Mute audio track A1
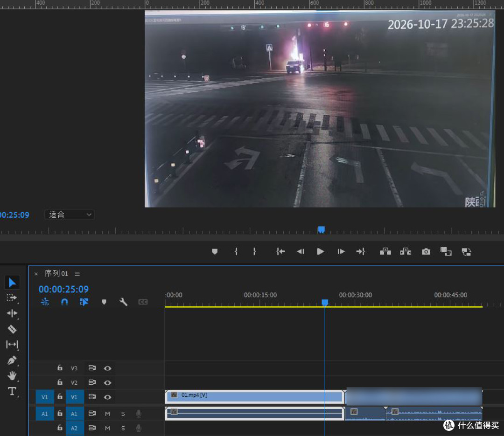The height and width of the screenshot is (436, 504). (108, 414)
